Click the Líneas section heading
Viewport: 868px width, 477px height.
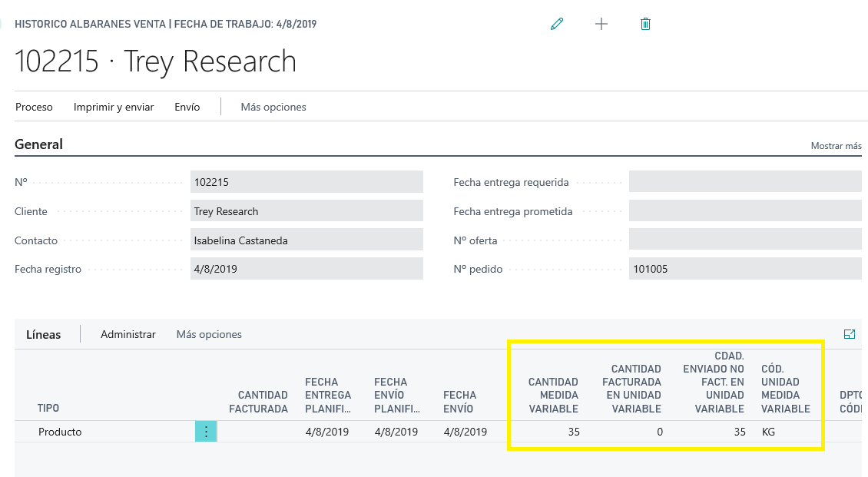tap(43, 335)
